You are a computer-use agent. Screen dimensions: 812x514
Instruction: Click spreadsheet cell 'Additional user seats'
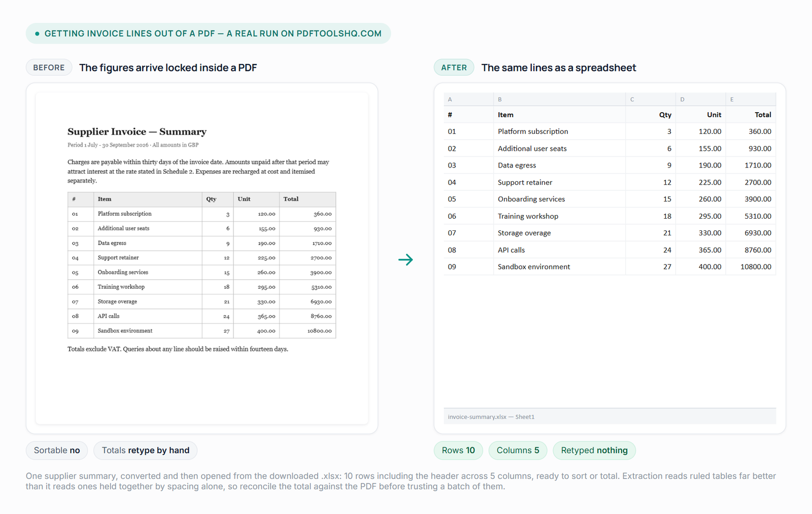559,148
